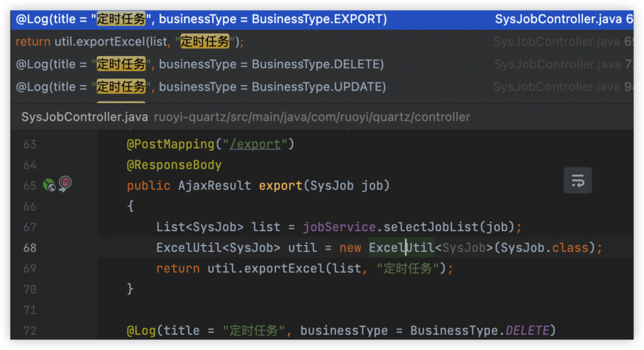644x350 pixels.
Task: Click SysJobController.java in the preview header
Action: click(85, 117)
